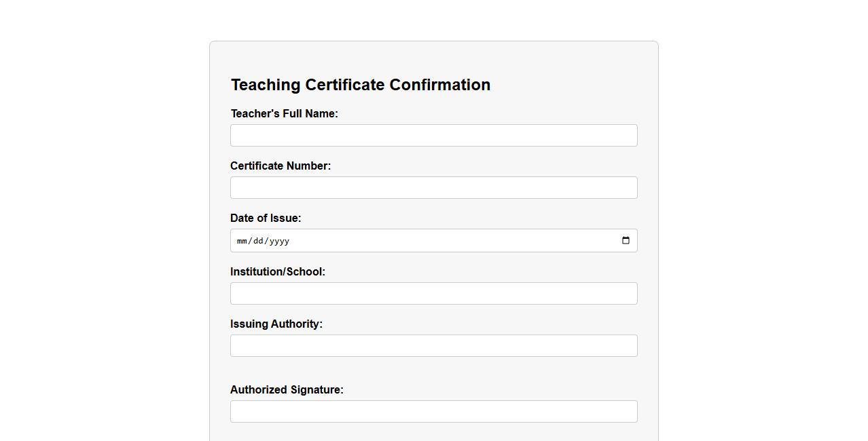Viewport: 868px width, 441px height.
Task: Click the word "Teaching" in the form title
Action: 266,85
